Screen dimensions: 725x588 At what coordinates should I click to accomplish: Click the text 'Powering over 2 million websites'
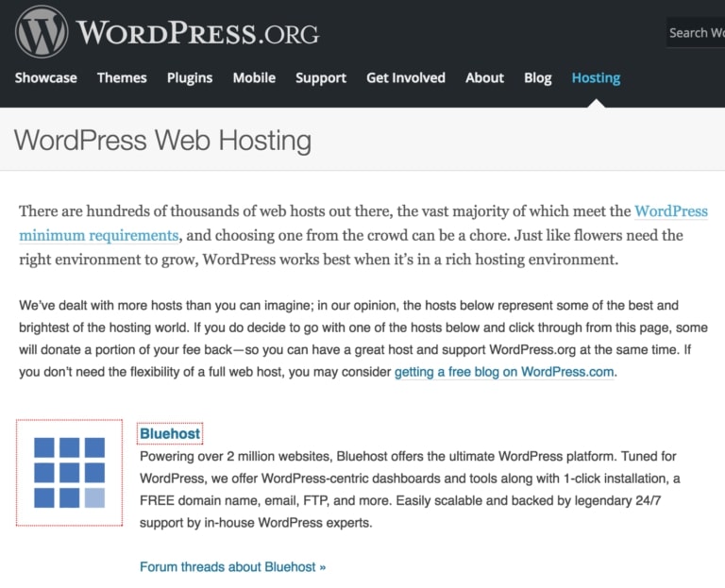click(x=235, y=457)
